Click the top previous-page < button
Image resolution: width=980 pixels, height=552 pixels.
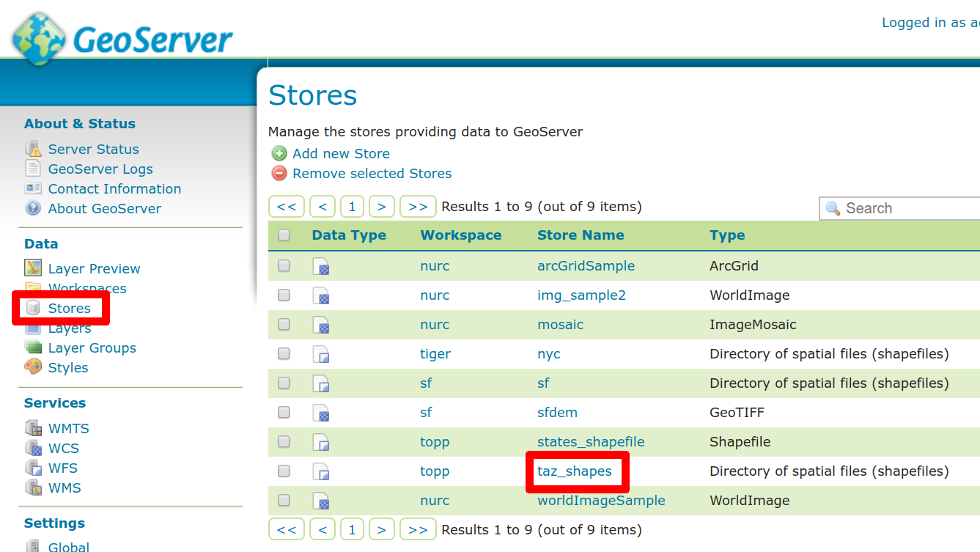pyautogui.click(x=323, y=206)
